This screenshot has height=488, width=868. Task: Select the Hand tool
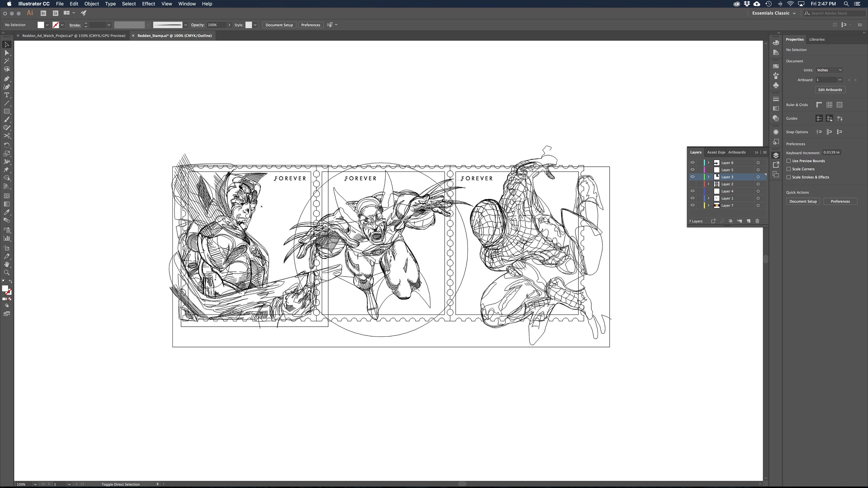[6, 264]
